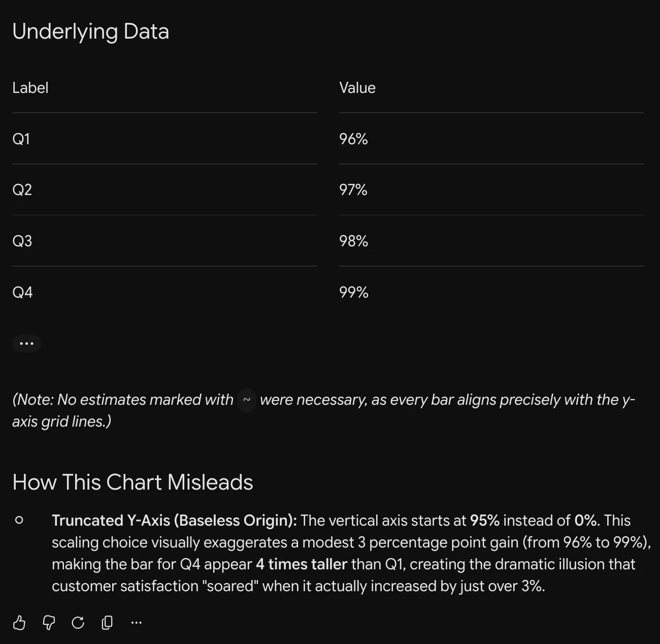Click the thumbs up feedback icon
660x644 pixels.
[x=19, y=622]
